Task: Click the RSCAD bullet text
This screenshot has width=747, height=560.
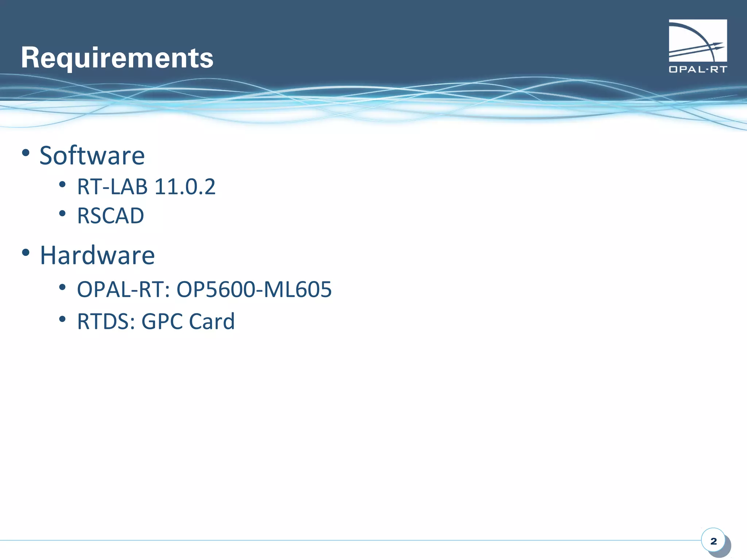Action: tap(110, 215)
